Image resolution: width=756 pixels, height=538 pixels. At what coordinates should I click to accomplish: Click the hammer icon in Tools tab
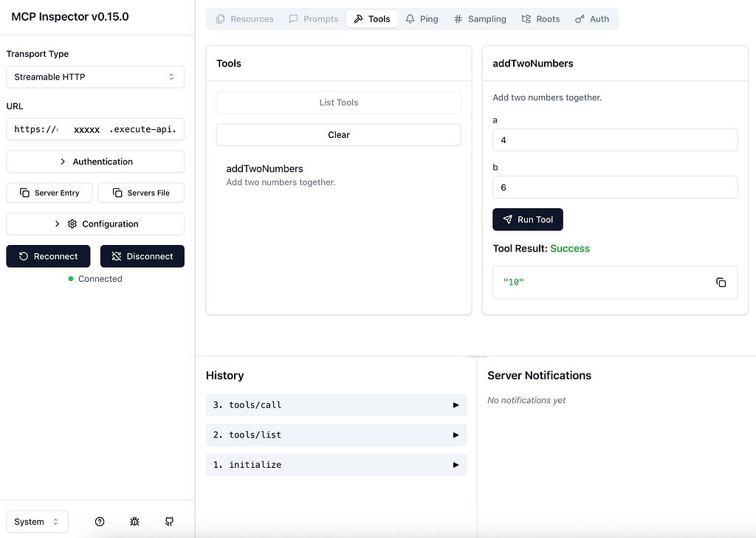(x=358, y=18)
